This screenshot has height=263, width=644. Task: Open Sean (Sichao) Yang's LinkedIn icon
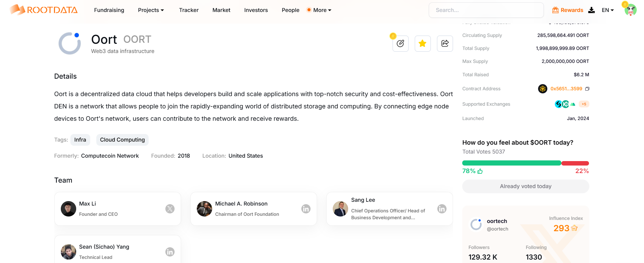coord(170,252)
